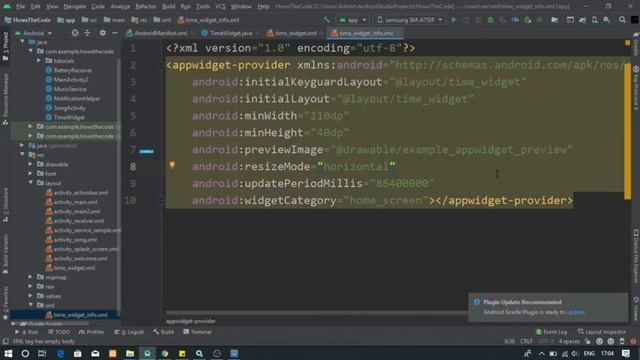This screenshot has width=640, height=360.
Task: Toggle the Structure side tool tab
Action: coord(5,205)
